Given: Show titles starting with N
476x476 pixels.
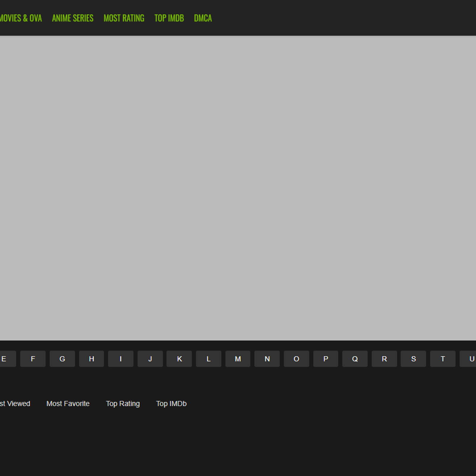Looking at the screenshot, I should pos(267,359).
